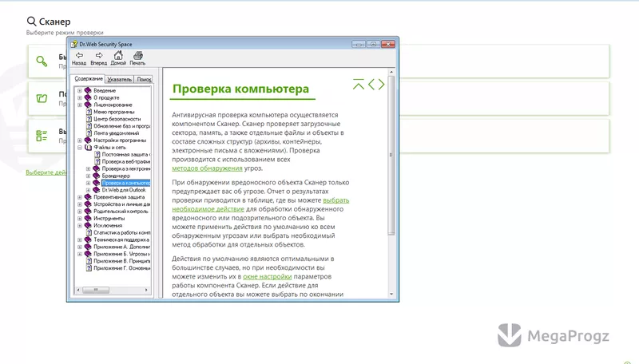Select the О продукте tree label
639x364 pixels.
pyautogui.click(x=106, y=97)
